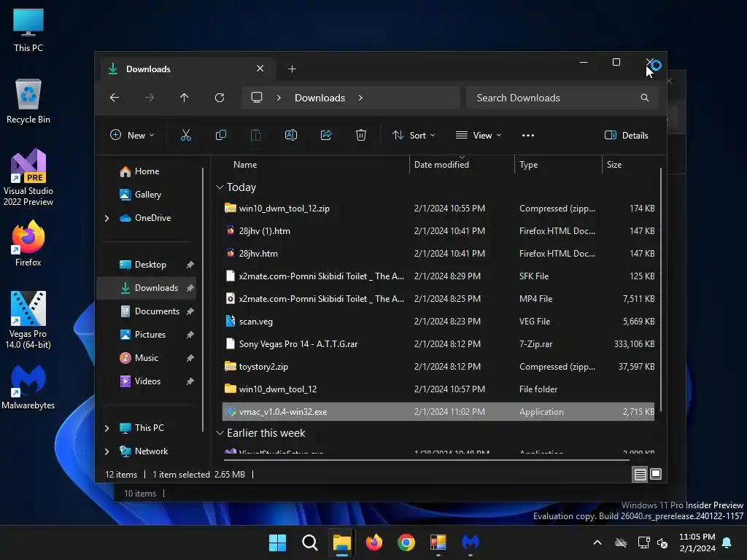The width and height of the screenshot is (747, 560).
Task: Click Downloads breadcrumb in address bar
Action: click(x=320, y=98)
